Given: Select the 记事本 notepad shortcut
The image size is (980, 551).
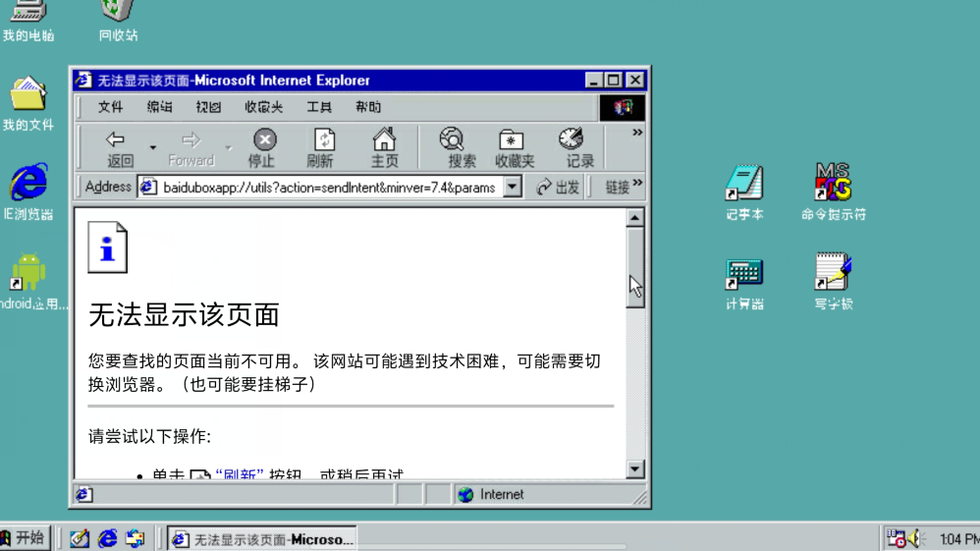Looking at the screenshot, I should point(744,193).
